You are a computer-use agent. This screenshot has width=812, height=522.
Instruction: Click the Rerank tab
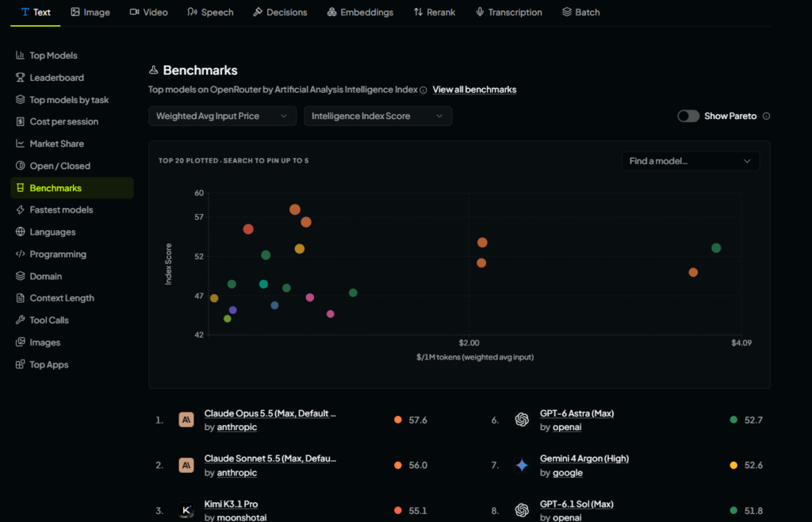coord(435,12)
